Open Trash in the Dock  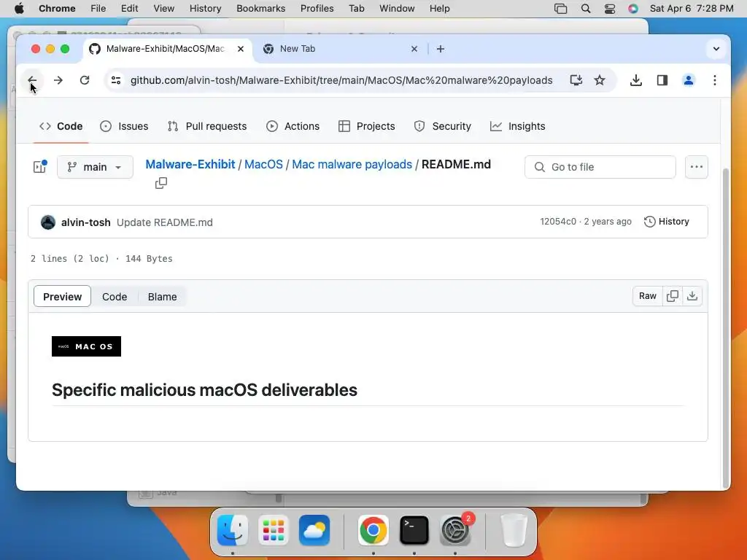coord(514,530)
